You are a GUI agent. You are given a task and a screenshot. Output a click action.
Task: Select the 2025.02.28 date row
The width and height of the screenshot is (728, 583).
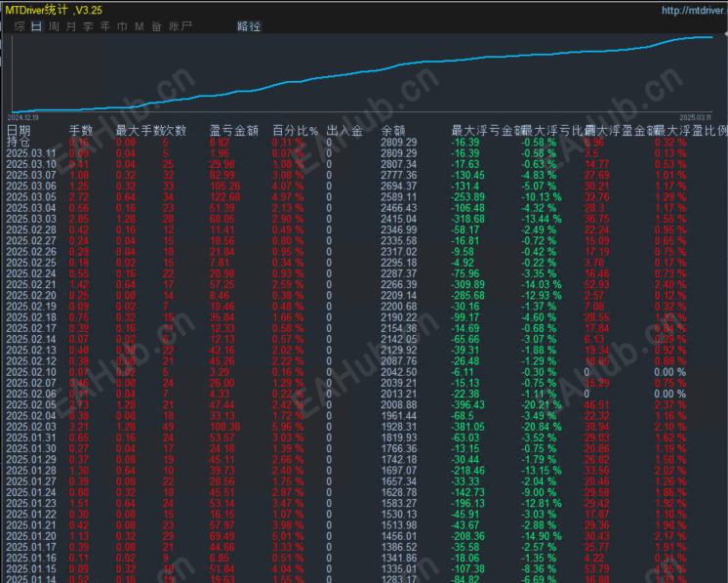click(x=31, y=229)
